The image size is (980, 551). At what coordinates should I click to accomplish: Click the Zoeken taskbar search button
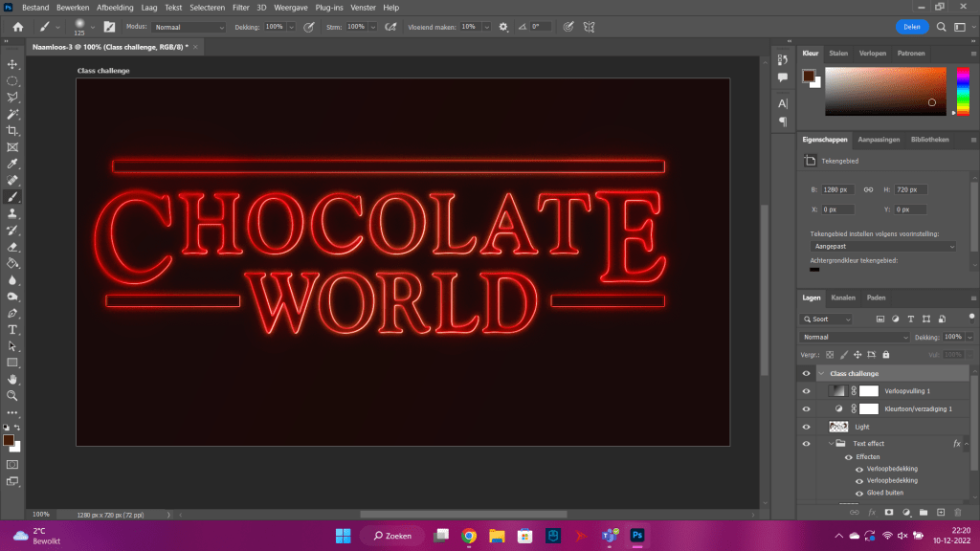click(x=392, y=536)
